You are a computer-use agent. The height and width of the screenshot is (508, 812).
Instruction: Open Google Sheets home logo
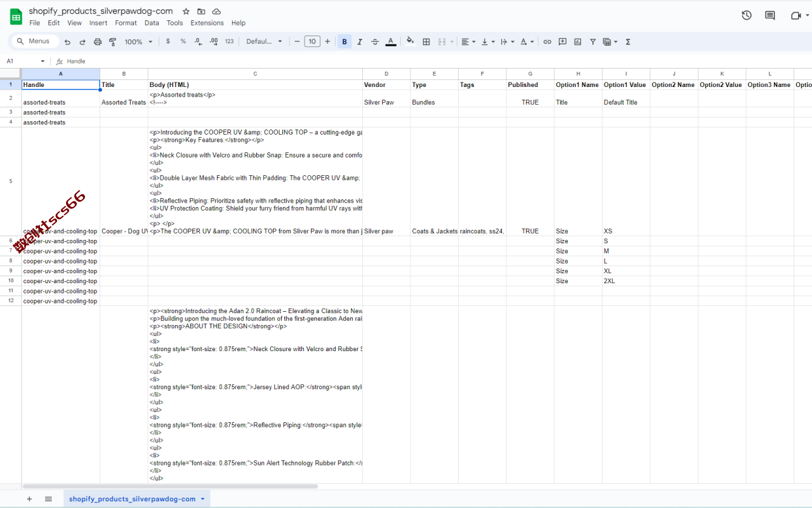pos(16,17)
